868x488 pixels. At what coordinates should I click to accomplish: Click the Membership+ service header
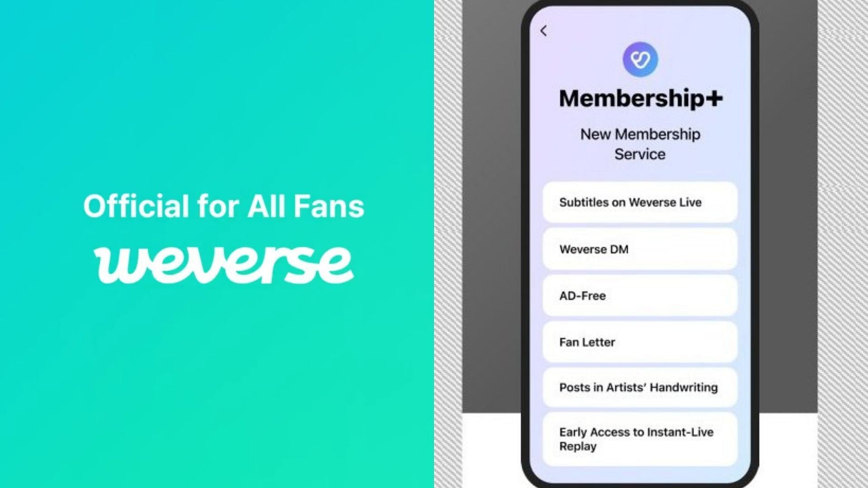(639, 97)
